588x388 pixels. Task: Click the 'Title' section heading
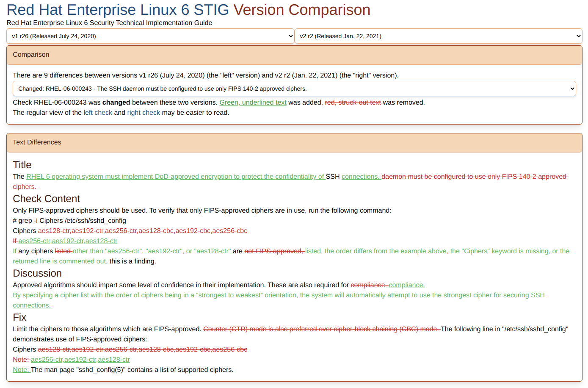tap(22, 165)
